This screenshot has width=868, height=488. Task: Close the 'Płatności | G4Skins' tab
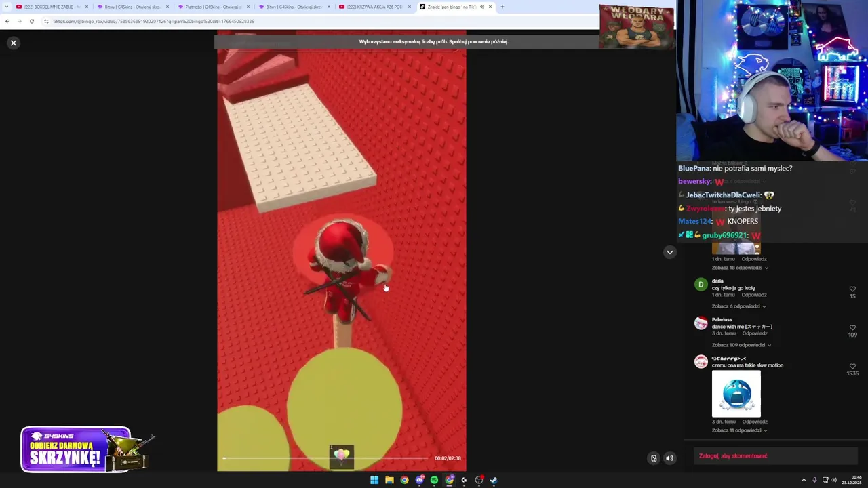pyautogui.click(x=248, y=7)
